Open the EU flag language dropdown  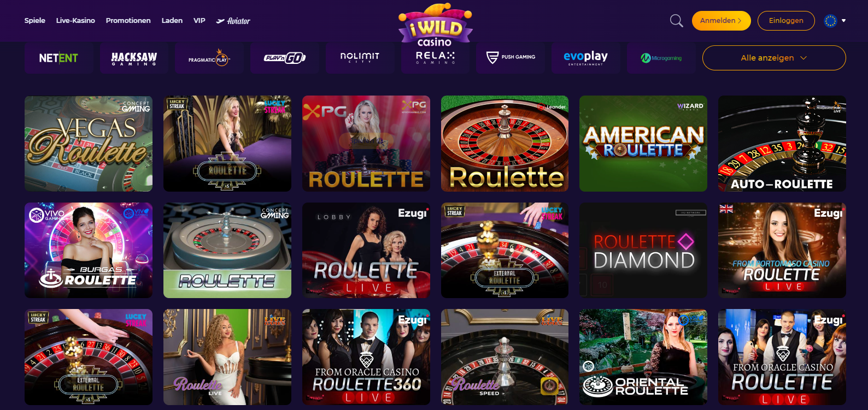(x=835, y=21)
